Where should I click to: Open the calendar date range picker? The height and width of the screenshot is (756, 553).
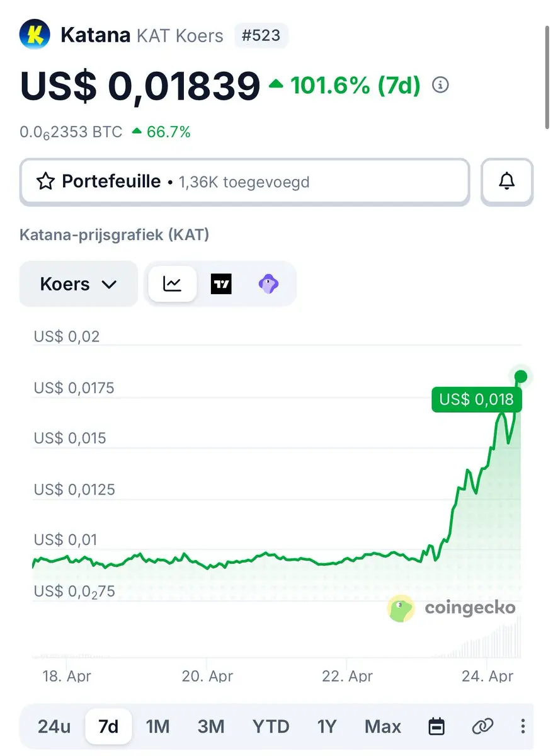(436, 726)
